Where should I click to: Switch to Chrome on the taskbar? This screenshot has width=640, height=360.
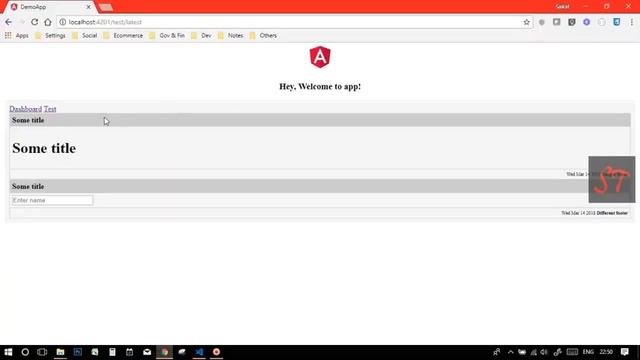point(164,352)
